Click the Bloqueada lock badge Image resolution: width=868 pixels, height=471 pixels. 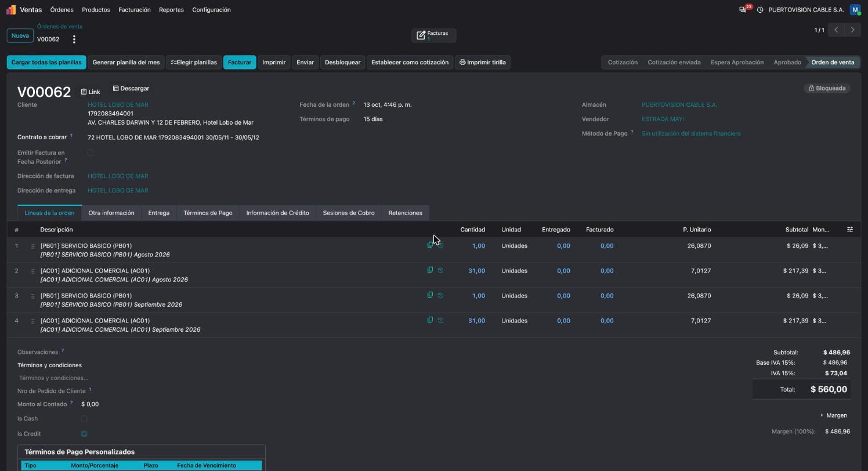(827, 88)
